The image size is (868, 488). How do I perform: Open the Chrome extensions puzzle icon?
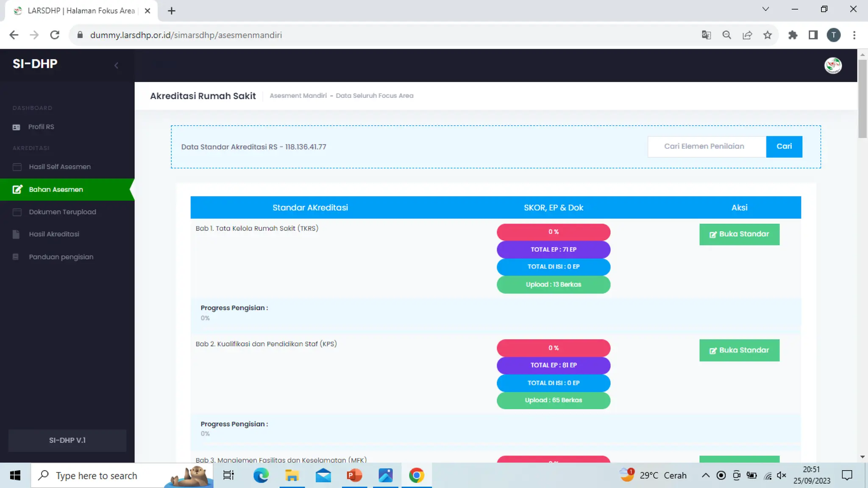tap(793, 35)
